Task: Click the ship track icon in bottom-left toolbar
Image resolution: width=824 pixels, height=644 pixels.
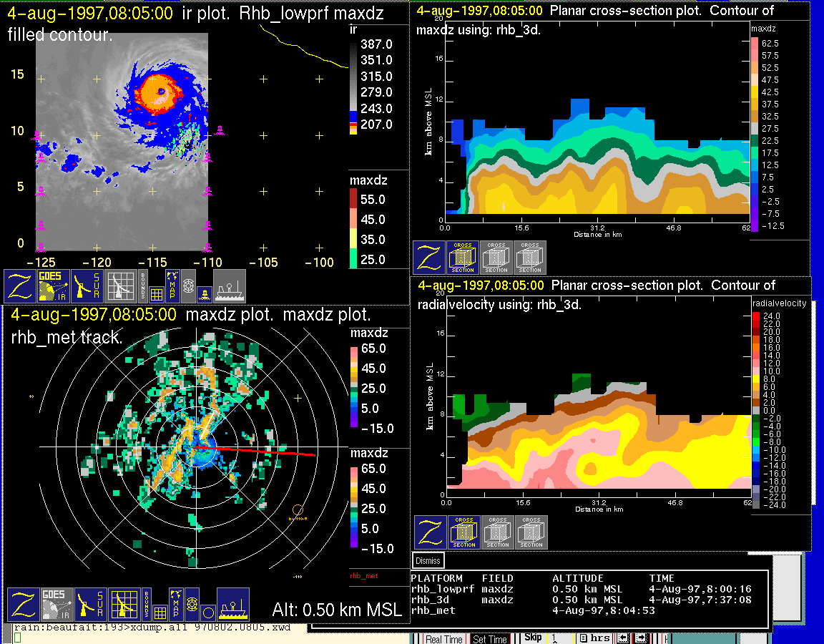Action: [x=232, y=605]
